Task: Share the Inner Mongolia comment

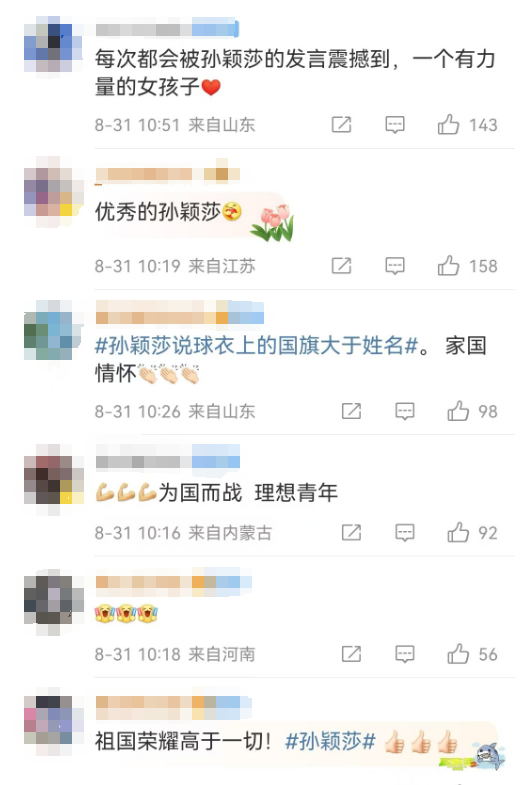Action: click(x=351, y=533)
